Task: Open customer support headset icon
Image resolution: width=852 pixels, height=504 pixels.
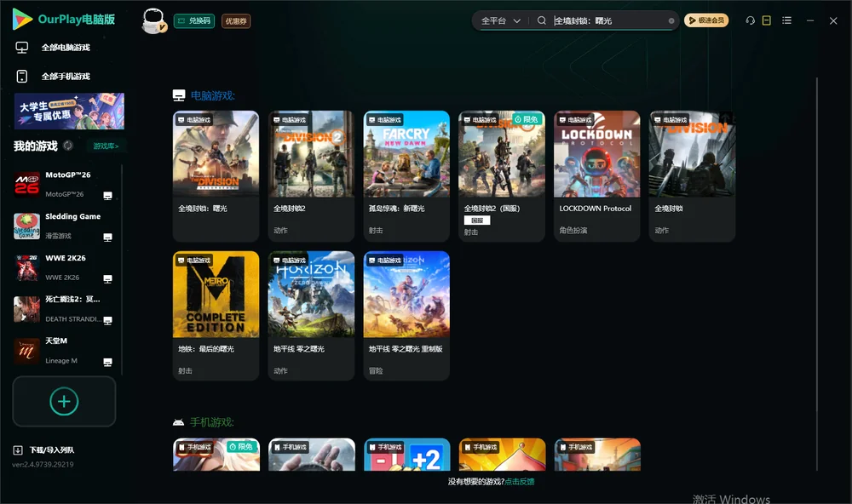Action: [x=751, y=20]
